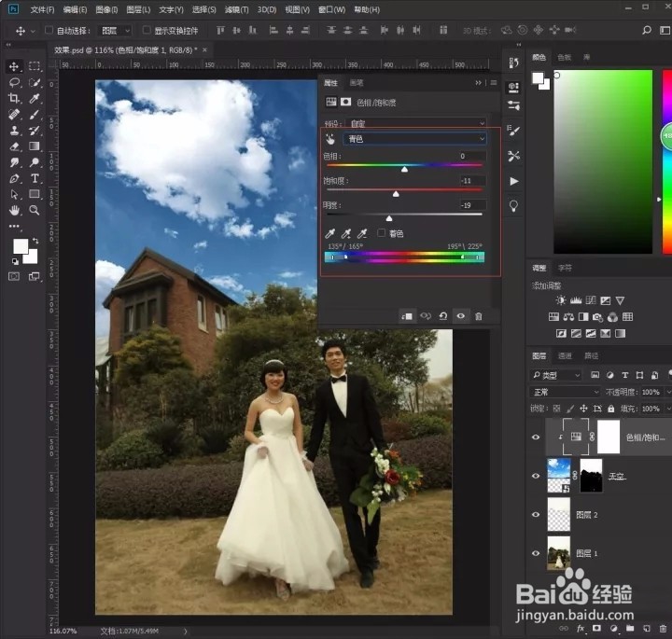Screen dimensions: 672x639
Task: Swap foreground and background colors
Action: (x=35, y=241)
